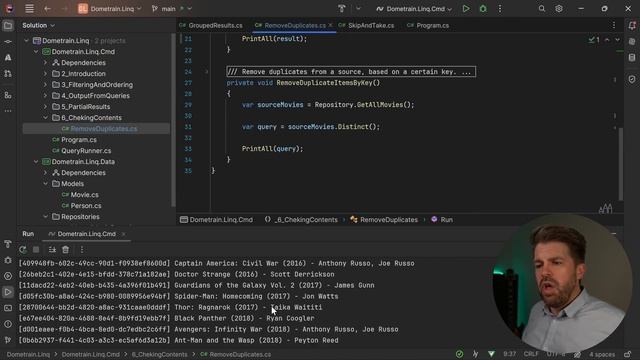Open the Terminal tool window icon

tap(8, 308)
